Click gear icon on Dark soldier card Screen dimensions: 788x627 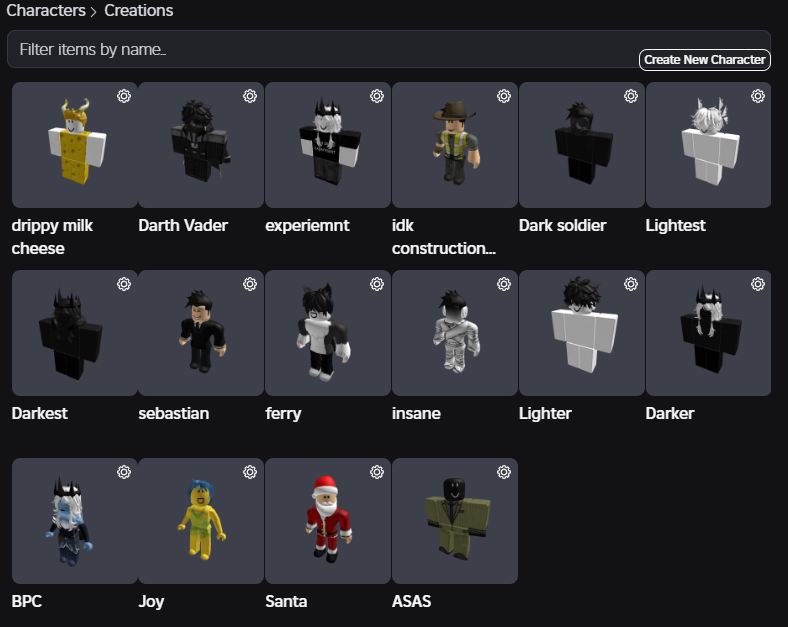(x=631, y=96)
